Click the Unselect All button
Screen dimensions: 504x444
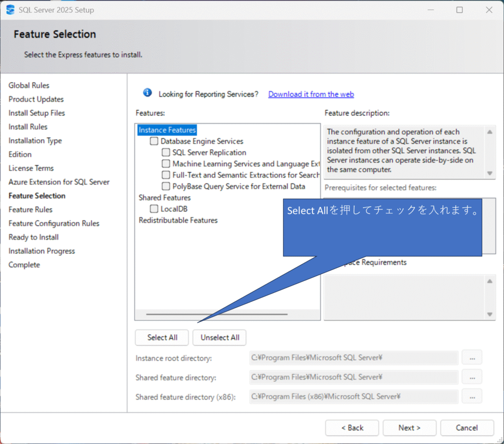point(220,338)
